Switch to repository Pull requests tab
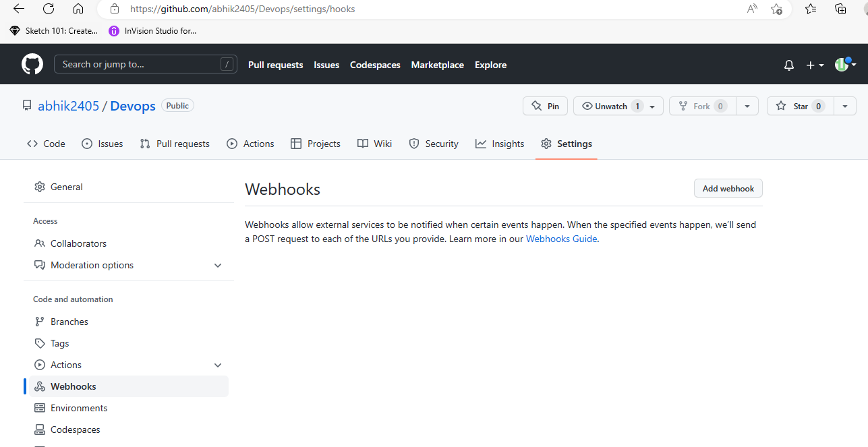 175,144
